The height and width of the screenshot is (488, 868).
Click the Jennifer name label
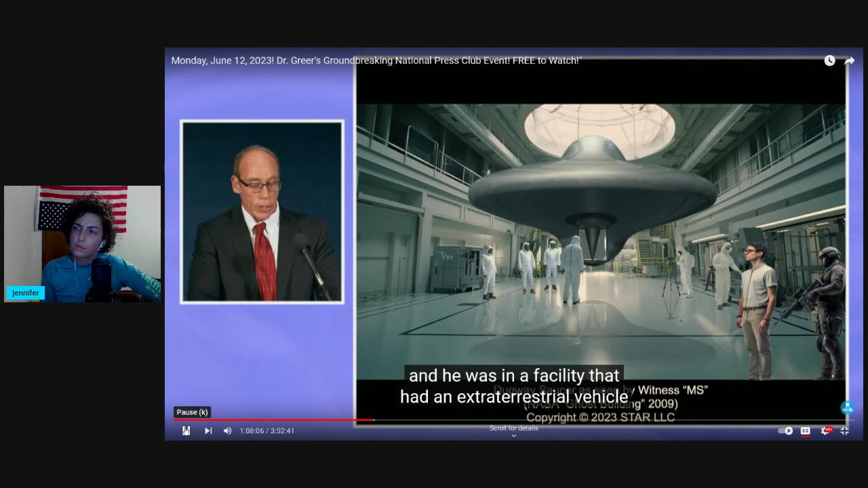pos(25,293)
